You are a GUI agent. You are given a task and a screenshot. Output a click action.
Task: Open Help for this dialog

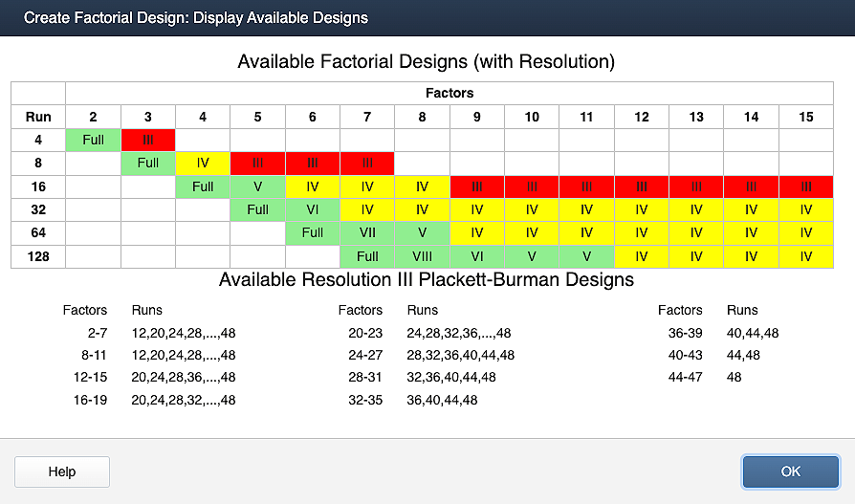coord(62,471)
